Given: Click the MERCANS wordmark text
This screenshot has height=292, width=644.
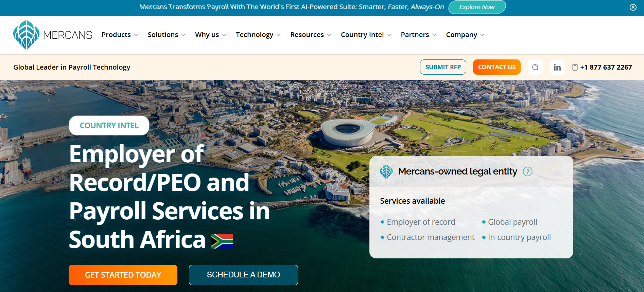Looking at the screenshot, I should 68,35.
